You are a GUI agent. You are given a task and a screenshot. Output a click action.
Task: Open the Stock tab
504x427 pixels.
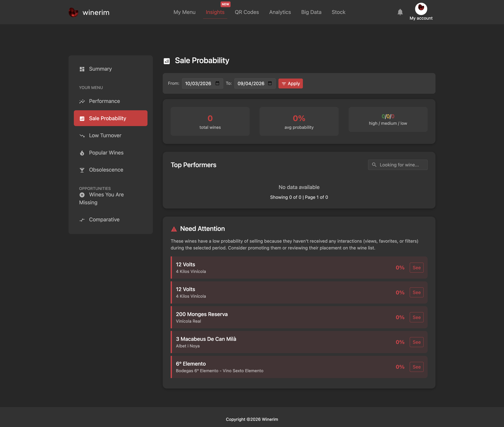[338, 12]
